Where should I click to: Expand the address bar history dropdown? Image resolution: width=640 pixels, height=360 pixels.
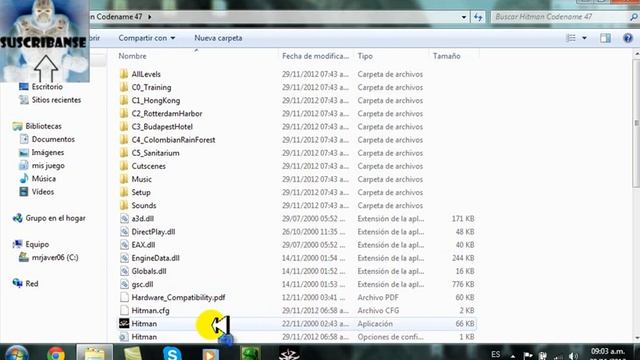[464, 17]
